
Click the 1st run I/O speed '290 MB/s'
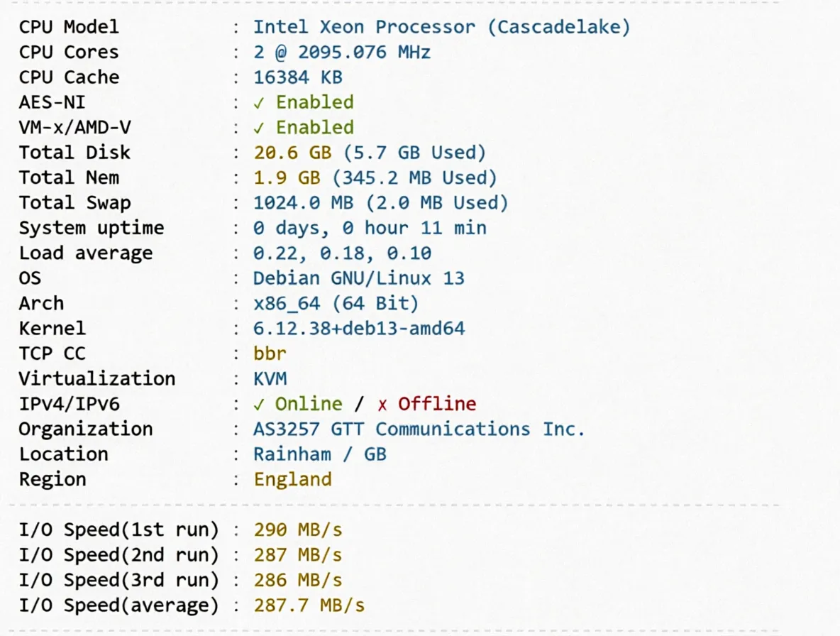[x=298, y=530]
